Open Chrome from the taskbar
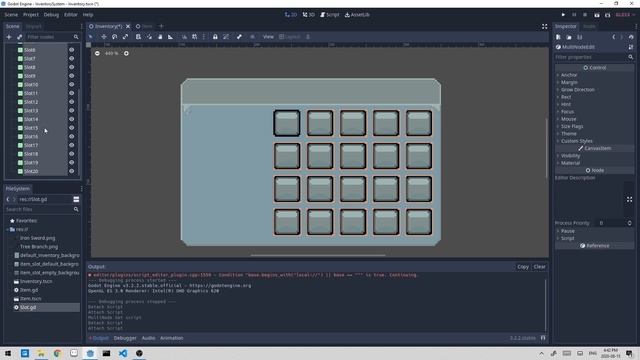Image resolution: width=640 pixels, height=360 pixels. pos(57,353)
